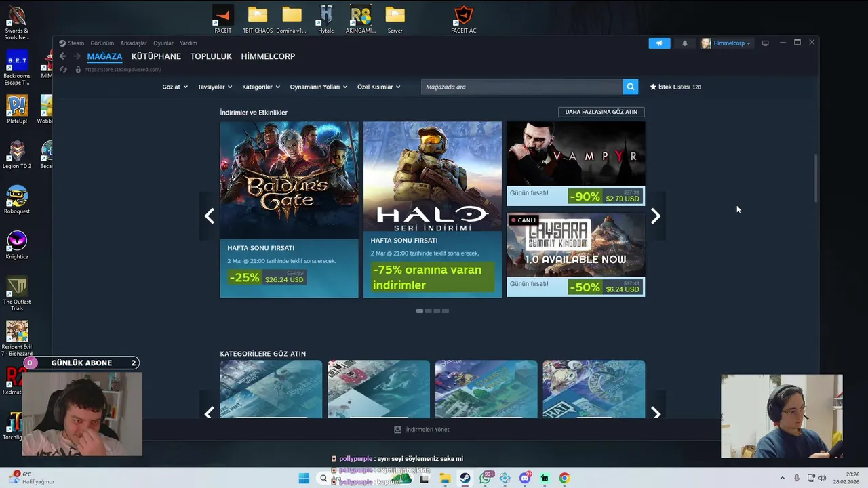
Task: Open the notifications bell
Action: tap(684, 43)
